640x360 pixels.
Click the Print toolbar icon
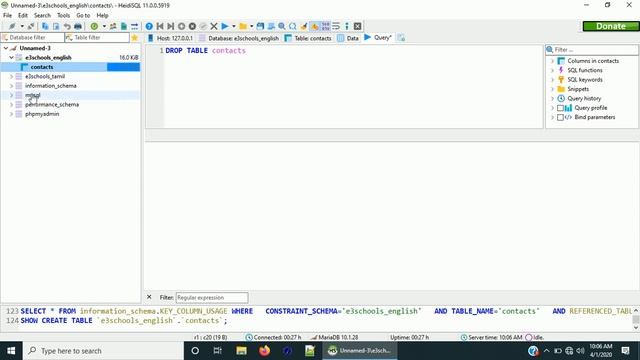(x=78, y=26)
